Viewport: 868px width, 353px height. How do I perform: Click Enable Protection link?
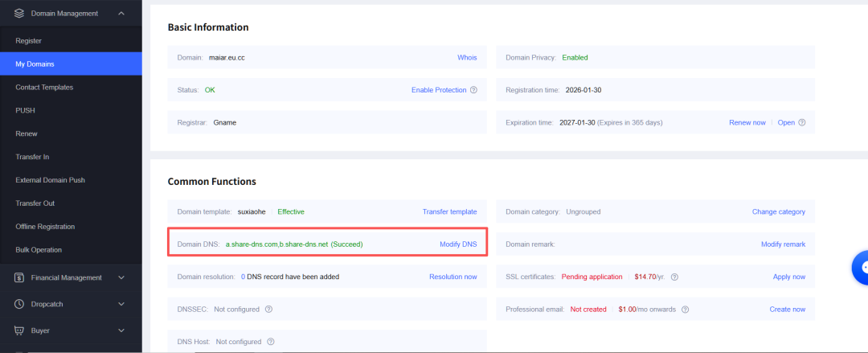(x=438, y=90)
